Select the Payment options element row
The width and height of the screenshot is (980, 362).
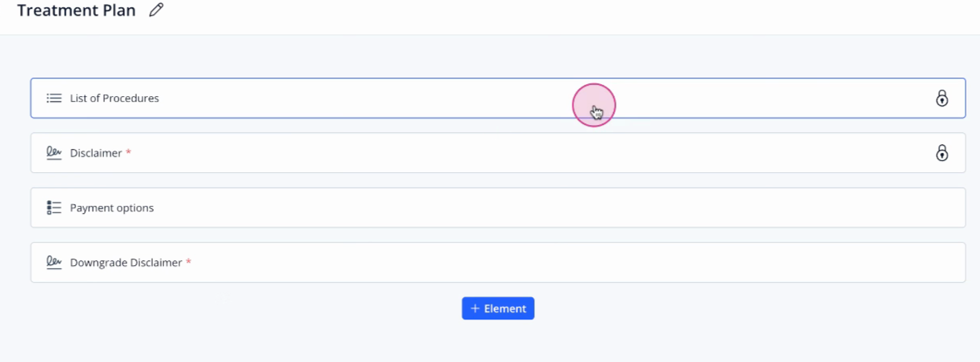[x=498, y=207]
